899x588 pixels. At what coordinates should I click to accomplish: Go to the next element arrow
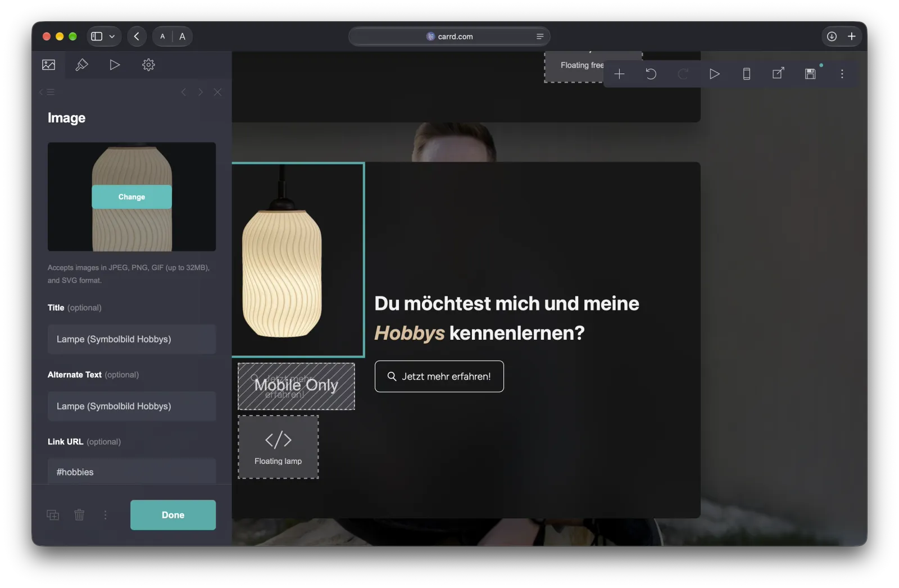pos(200,92)
